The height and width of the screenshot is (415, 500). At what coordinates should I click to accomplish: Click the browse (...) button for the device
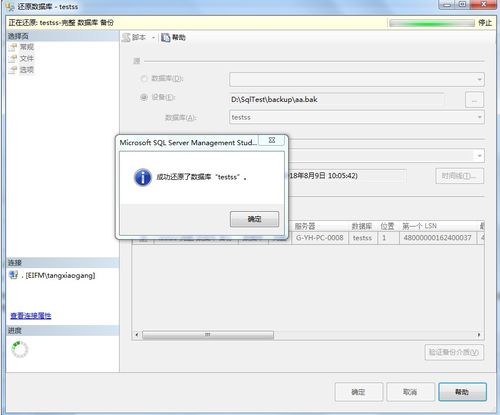pyautogui.click(x=474, y=100)
